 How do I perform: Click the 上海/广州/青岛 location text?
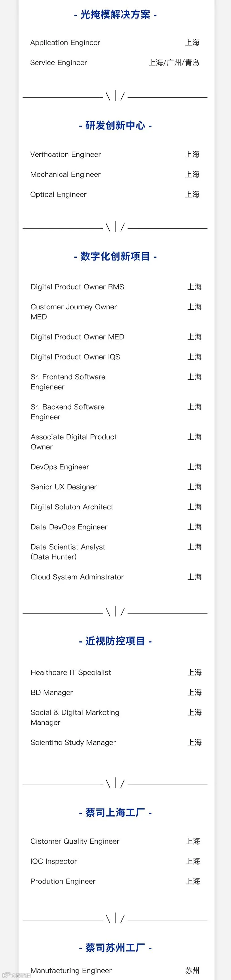pyautogui.click(x=174, y=63)
